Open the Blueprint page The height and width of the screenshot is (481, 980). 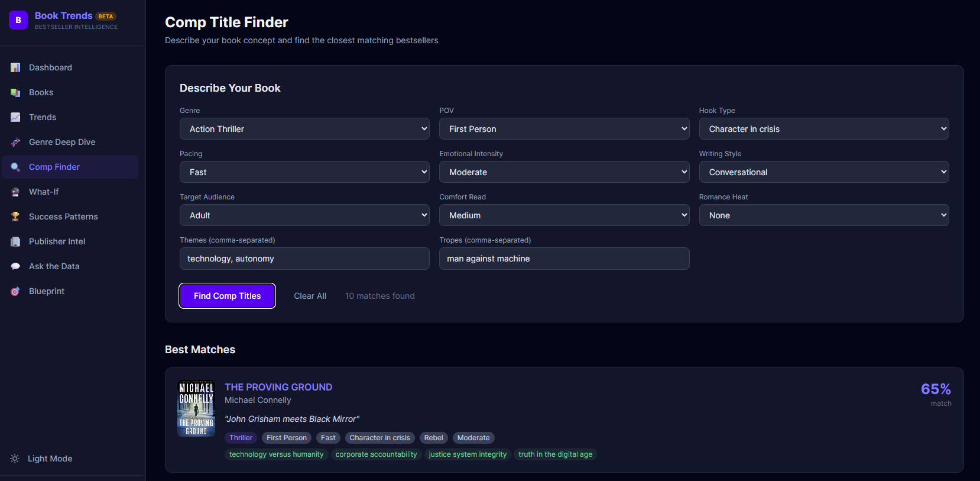70,291
